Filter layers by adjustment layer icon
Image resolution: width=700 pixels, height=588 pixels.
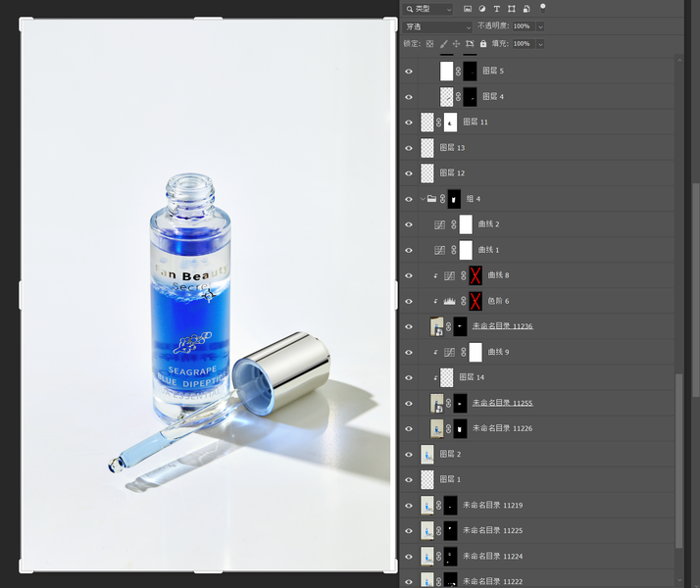click(482, 9)
